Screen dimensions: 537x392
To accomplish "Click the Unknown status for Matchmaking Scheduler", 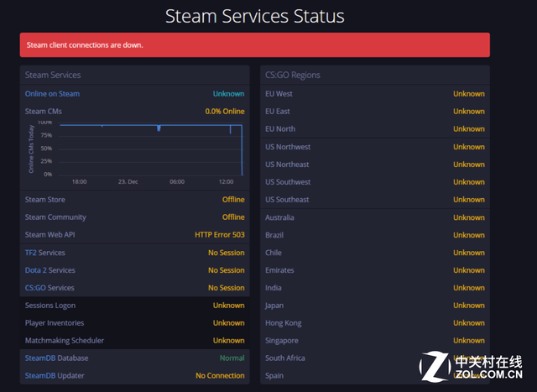I will point(228,340).
